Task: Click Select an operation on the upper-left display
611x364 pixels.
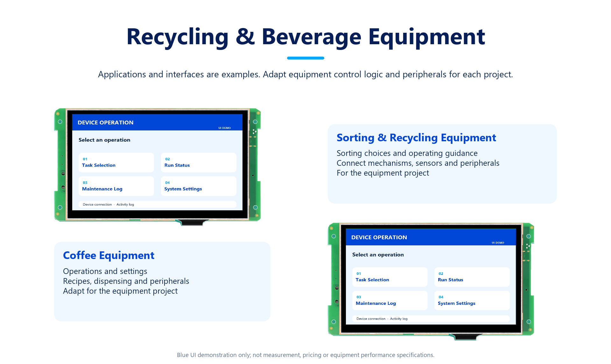Action: 104,140
